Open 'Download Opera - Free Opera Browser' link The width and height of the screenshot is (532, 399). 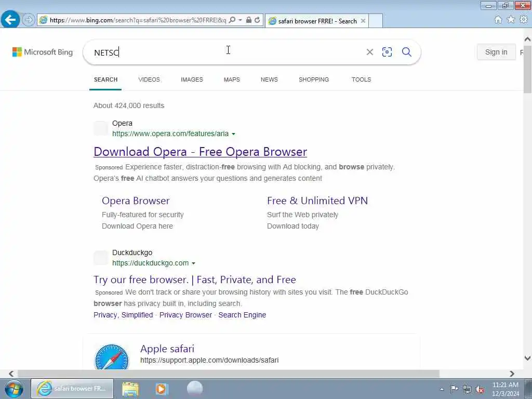point(200,152)
